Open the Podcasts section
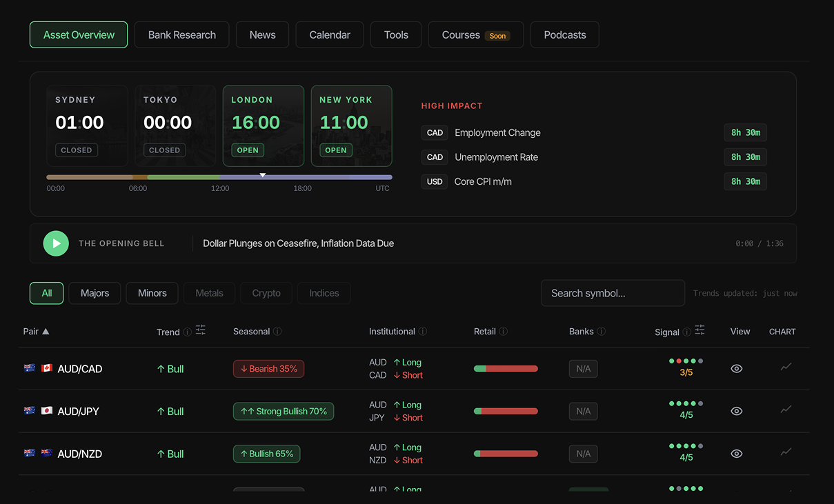The image size is (834, 504). pyautogui.click(x=564, y=34)
